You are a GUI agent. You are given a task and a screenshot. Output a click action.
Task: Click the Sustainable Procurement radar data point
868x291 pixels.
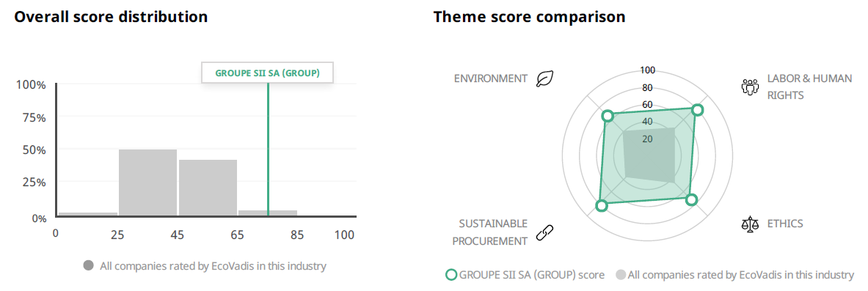pyautogui.click(x=602, y=206)
